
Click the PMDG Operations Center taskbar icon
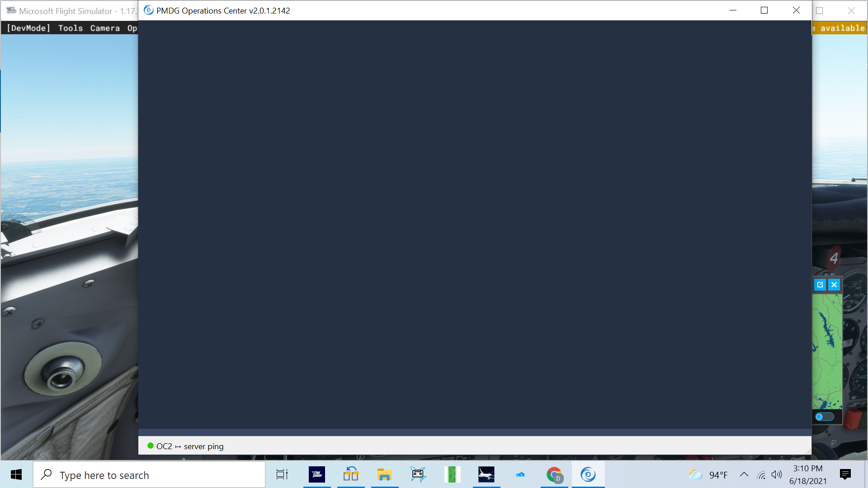click(588, 474)
